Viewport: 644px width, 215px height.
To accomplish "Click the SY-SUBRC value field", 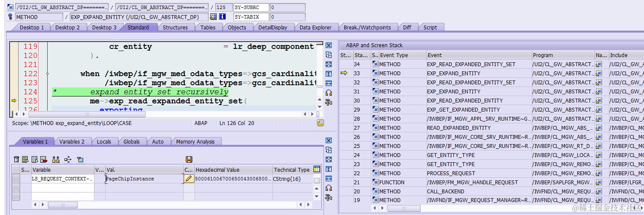I will [287, 7].
